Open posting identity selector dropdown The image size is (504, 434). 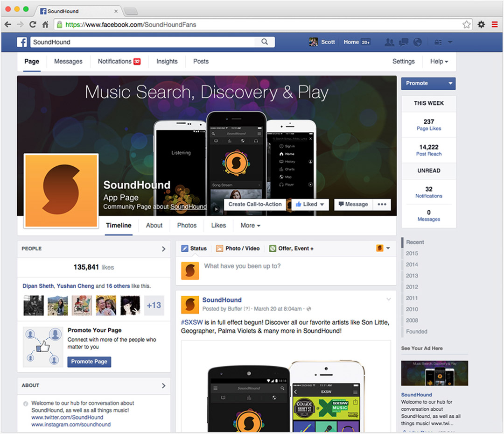[383, 248]
